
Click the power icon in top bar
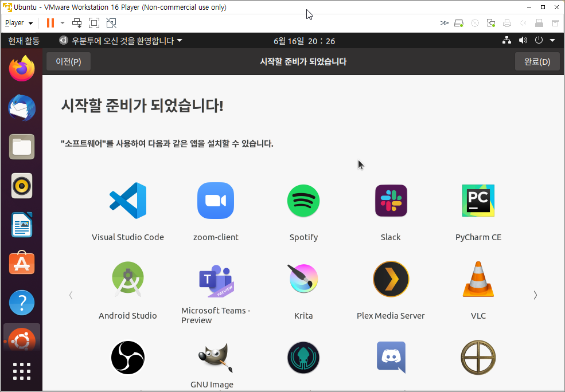[x=539, y=40]
